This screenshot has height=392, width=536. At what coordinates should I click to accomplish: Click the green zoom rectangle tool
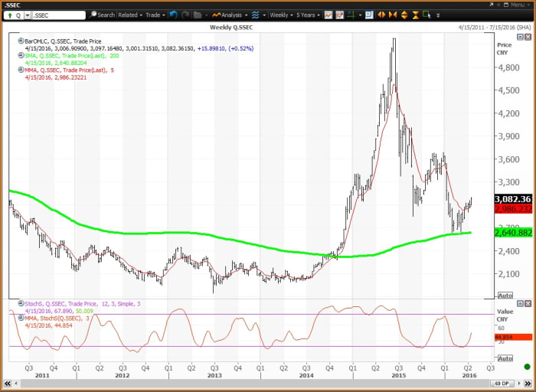(x=427, y=15)
